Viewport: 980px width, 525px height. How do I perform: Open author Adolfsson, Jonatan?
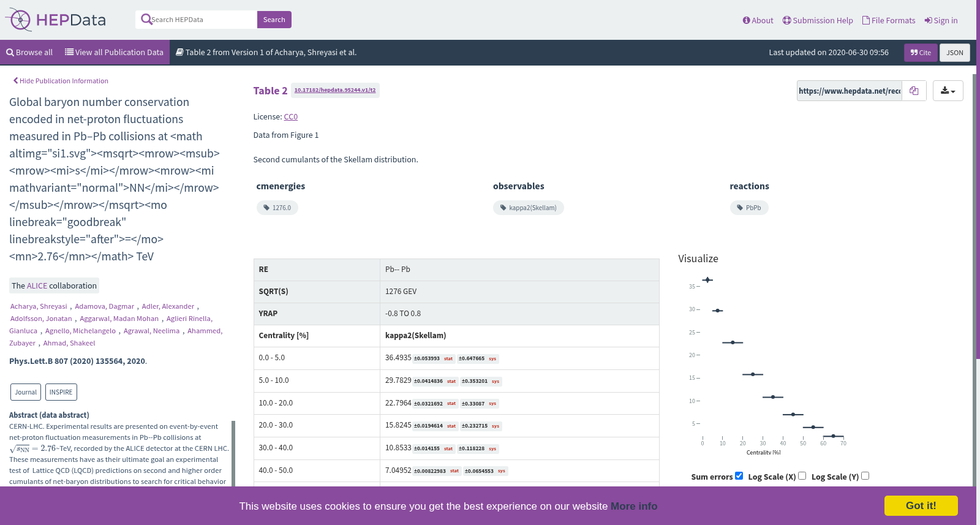41,319
